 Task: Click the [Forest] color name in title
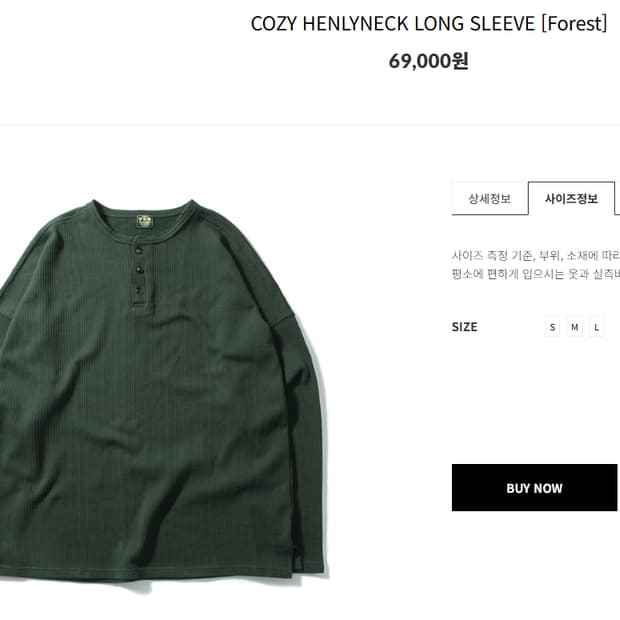click(x=574, y=24)
